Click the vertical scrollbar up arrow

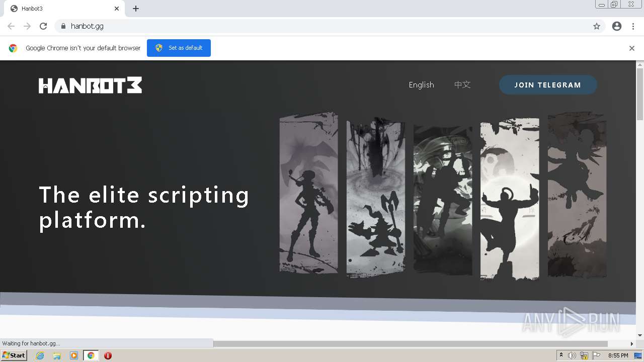coord(640,64)
